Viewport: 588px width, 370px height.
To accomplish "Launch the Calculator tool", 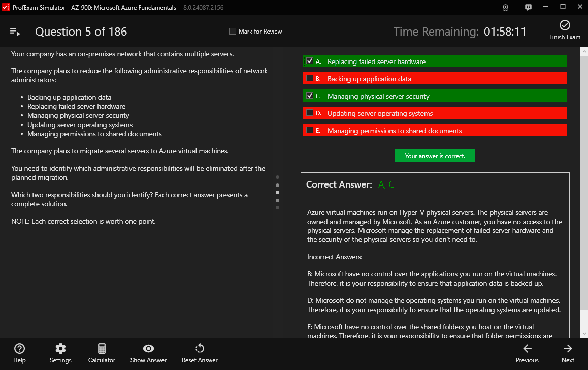I will tap(102, 349).
